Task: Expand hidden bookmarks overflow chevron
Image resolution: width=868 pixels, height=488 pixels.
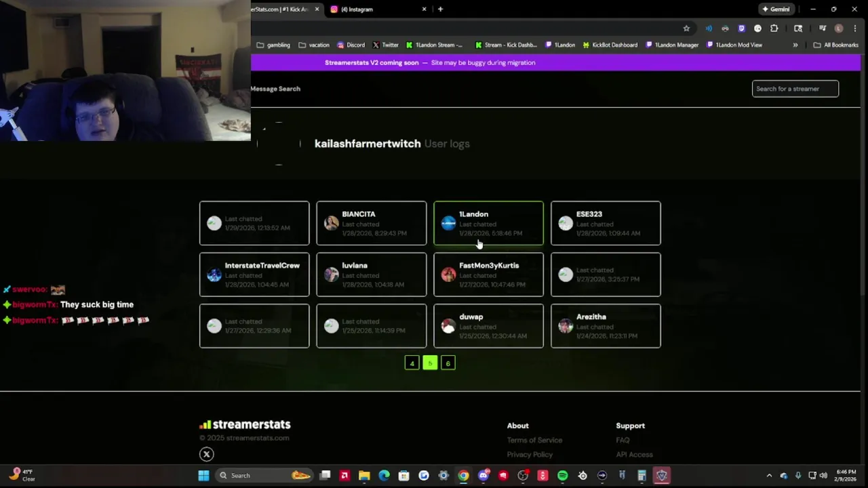Action: (x=795, y=45)
